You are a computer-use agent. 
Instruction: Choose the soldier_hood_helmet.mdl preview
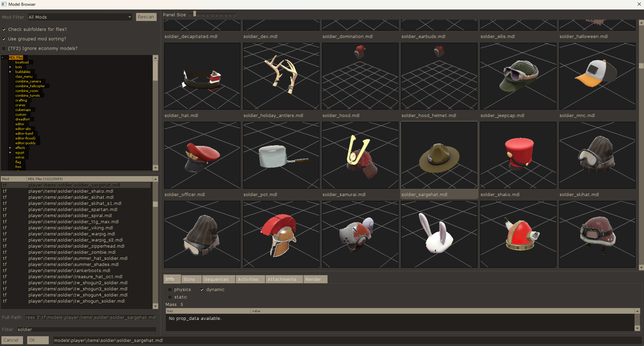(x=439, y=76)
